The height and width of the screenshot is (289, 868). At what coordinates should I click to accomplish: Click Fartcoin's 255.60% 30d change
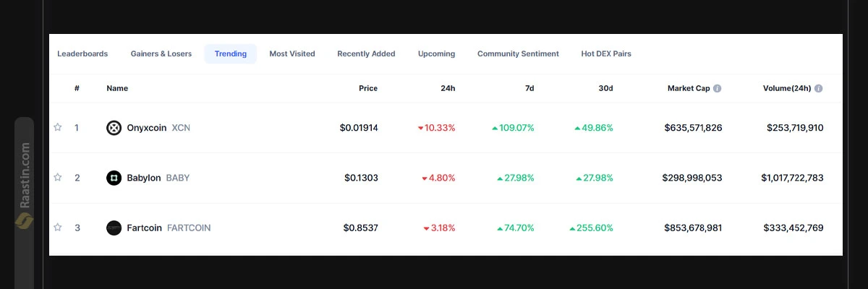(x=592, y=228)
